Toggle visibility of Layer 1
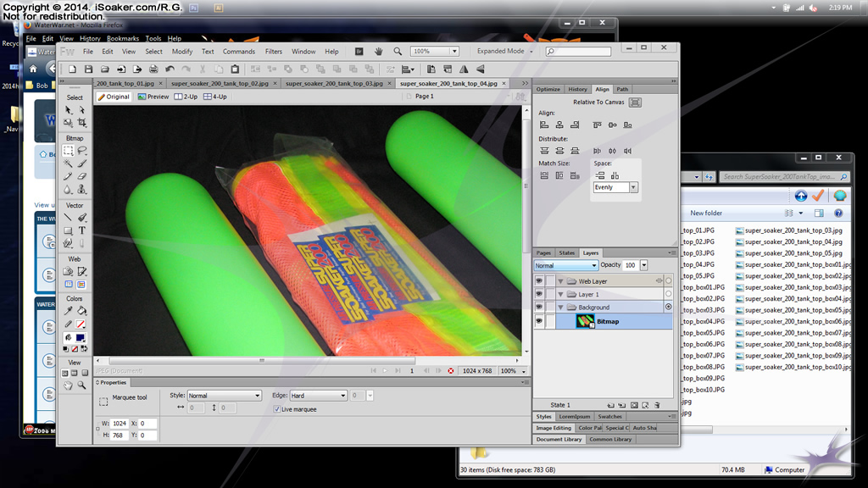This screenshot has width=868, height=488. 538,294
